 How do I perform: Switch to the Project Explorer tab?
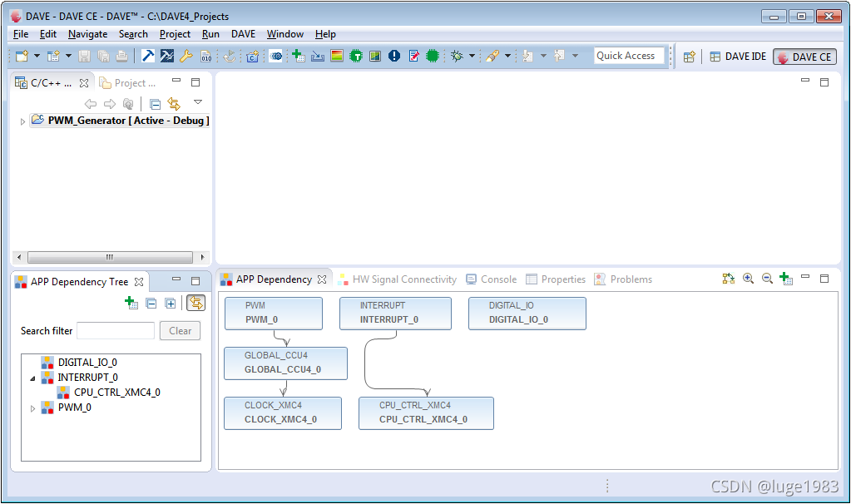point(127,83)
